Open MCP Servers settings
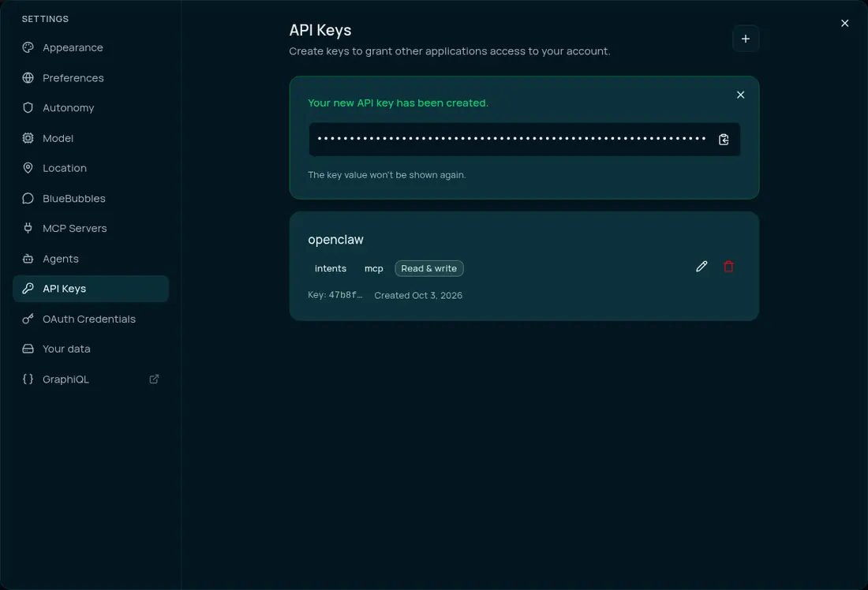The image size is (868, 590). pyautogui.click(x=91, y=228)
